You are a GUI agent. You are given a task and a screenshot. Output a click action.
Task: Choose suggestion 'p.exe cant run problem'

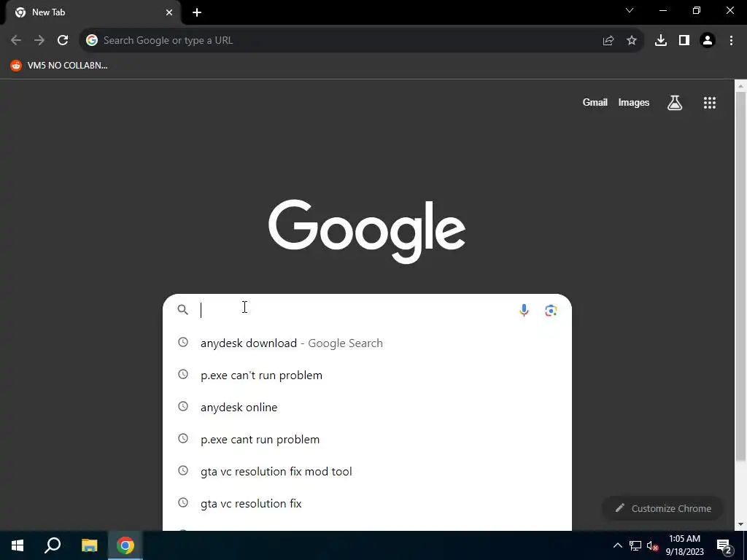pos(367,439)
